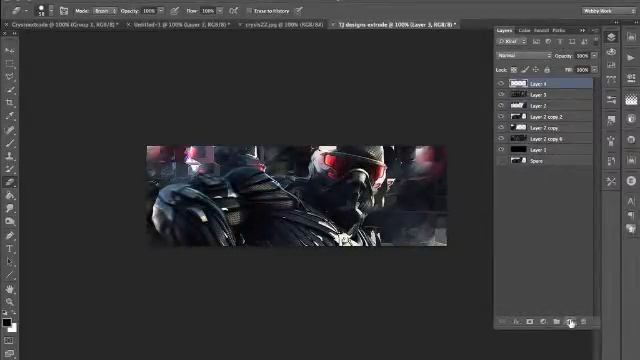Switch to the Color panel tab

point(524,30)
